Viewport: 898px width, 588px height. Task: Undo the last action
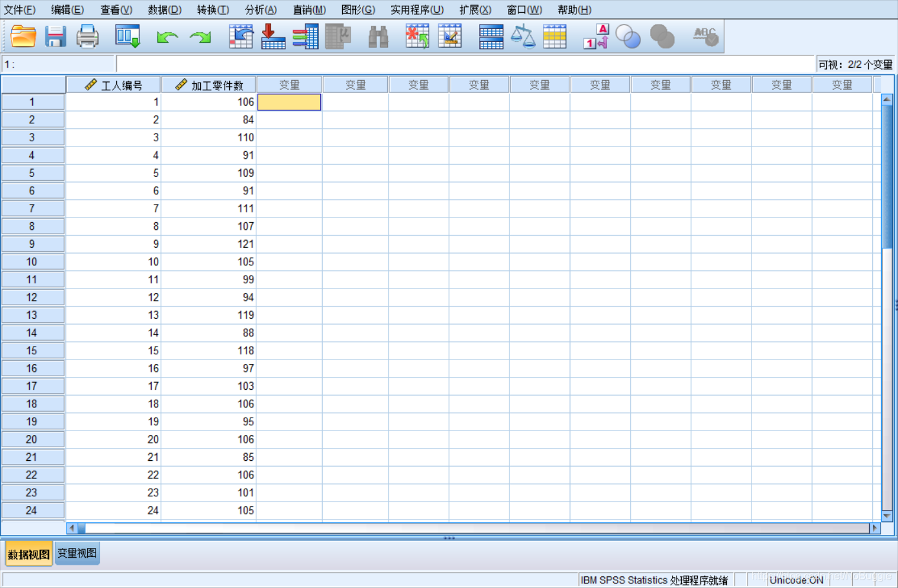pos(167,37)
